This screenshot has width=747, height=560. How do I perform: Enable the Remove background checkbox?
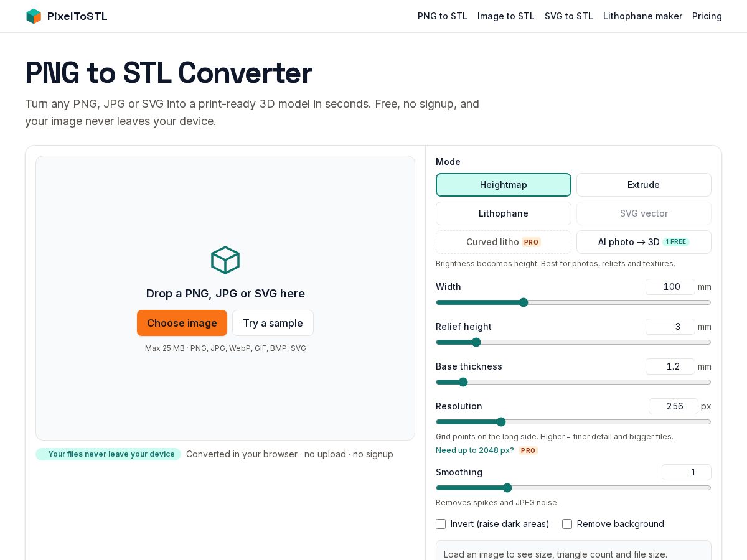[567, 524]
